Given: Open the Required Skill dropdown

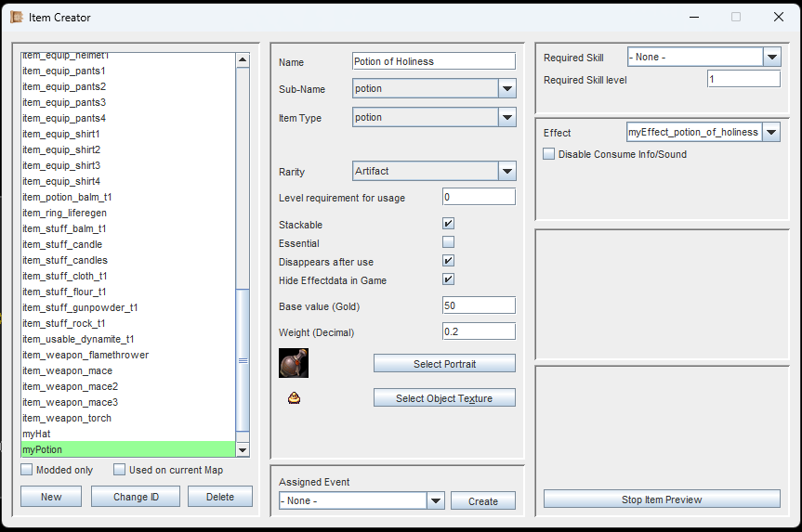Looking at the screenshot, I should [771, 58].
